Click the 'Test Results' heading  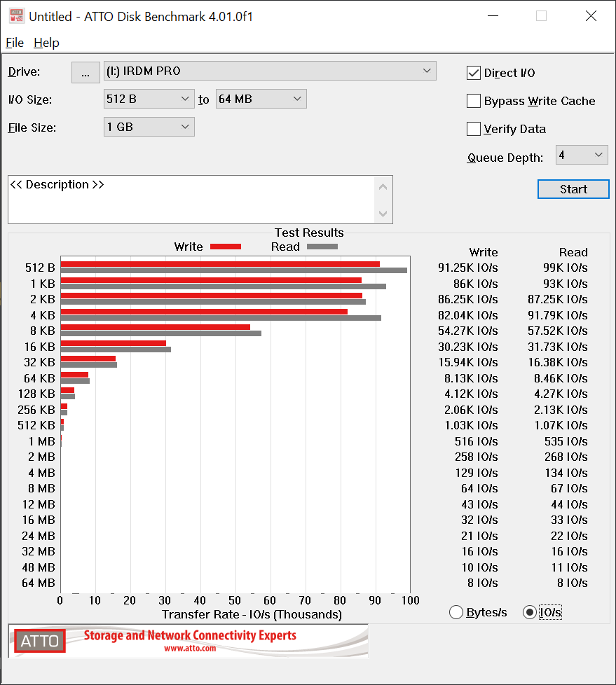tap(309, 233)
